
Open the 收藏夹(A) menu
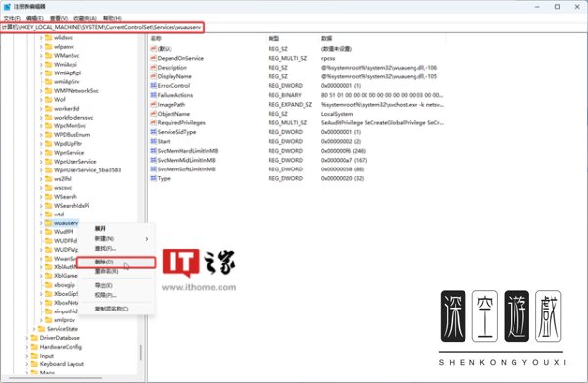tap(85, 18)
